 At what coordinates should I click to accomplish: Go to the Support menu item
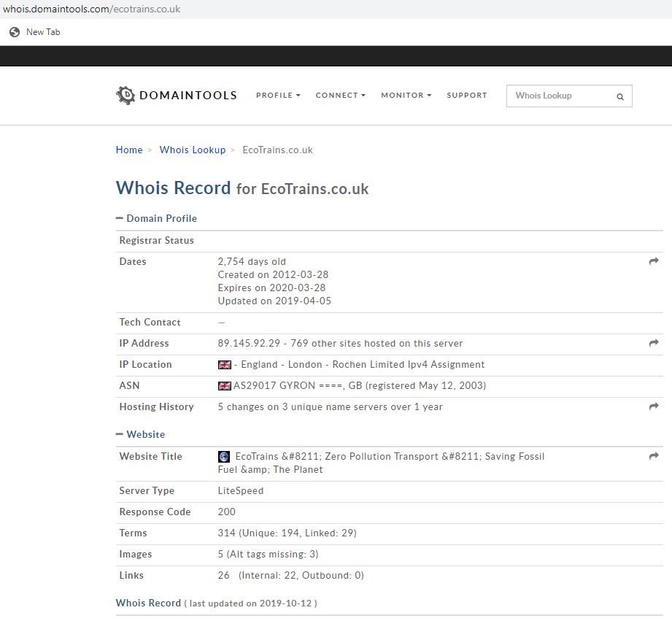pos(466,96)
